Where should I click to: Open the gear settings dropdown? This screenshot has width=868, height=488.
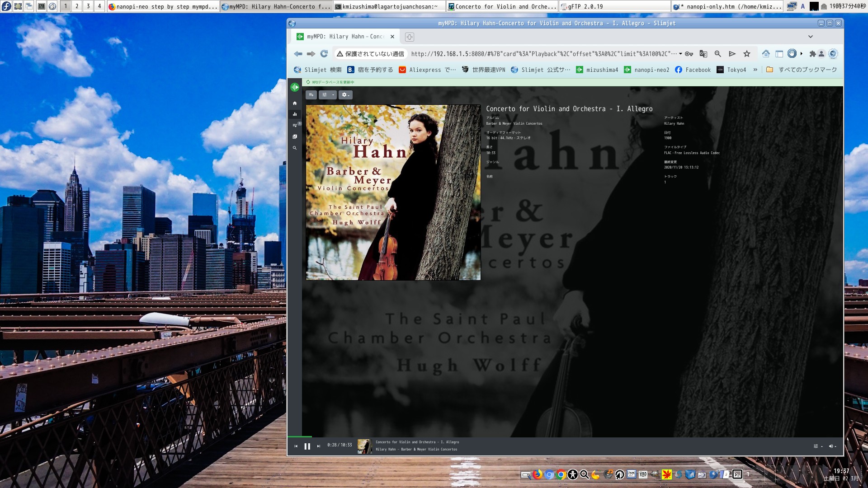click(x=345, y=95)
